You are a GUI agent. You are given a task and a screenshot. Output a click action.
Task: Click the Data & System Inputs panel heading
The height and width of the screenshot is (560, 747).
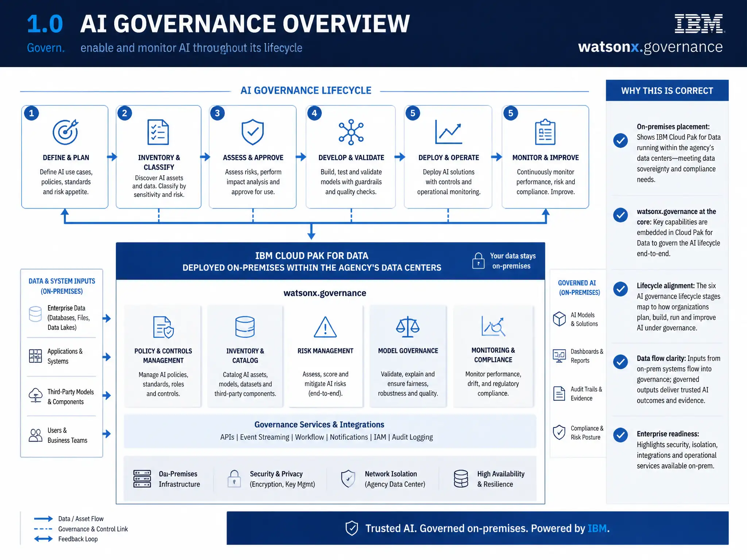(x=62, y=286)
